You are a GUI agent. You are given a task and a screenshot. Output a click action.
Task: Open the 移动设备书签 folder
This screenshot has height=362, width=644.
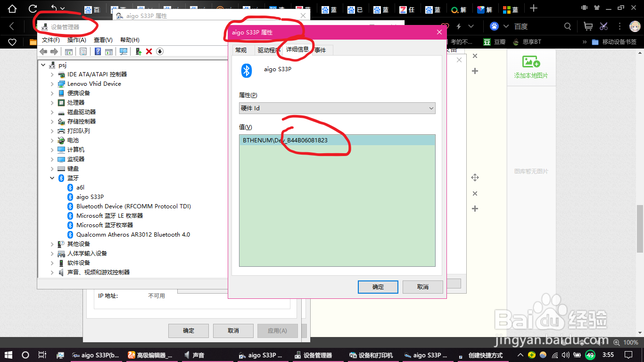coord(614,42)
